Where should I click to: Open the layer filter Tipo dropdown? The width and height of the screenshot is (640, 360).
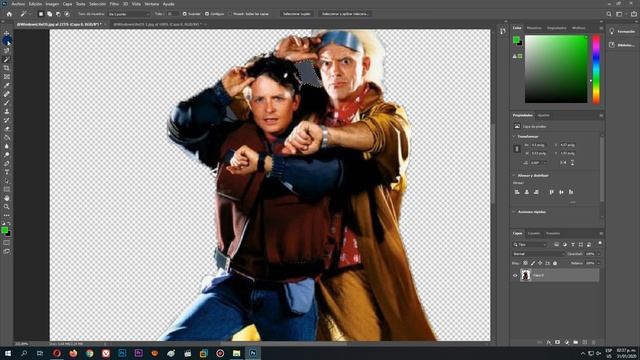tap(530, 244)
